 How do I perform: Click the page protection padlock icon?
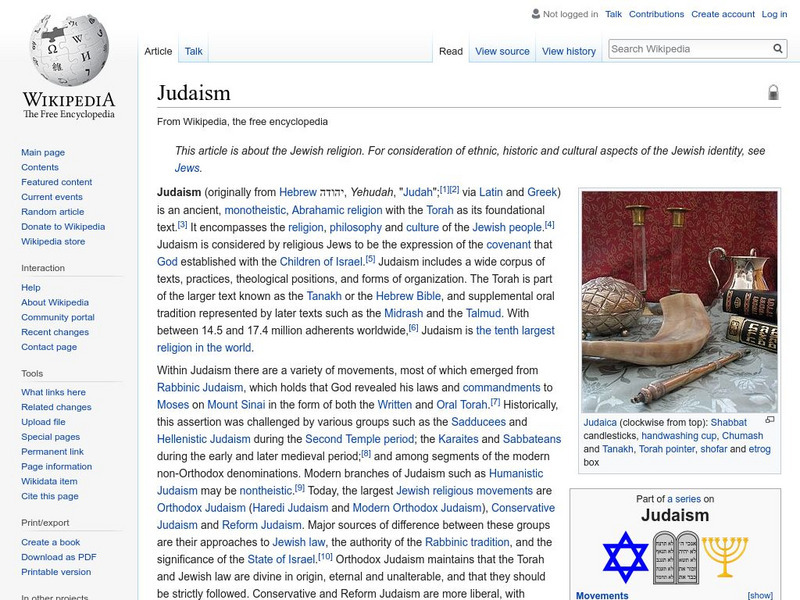click(773, 92)
